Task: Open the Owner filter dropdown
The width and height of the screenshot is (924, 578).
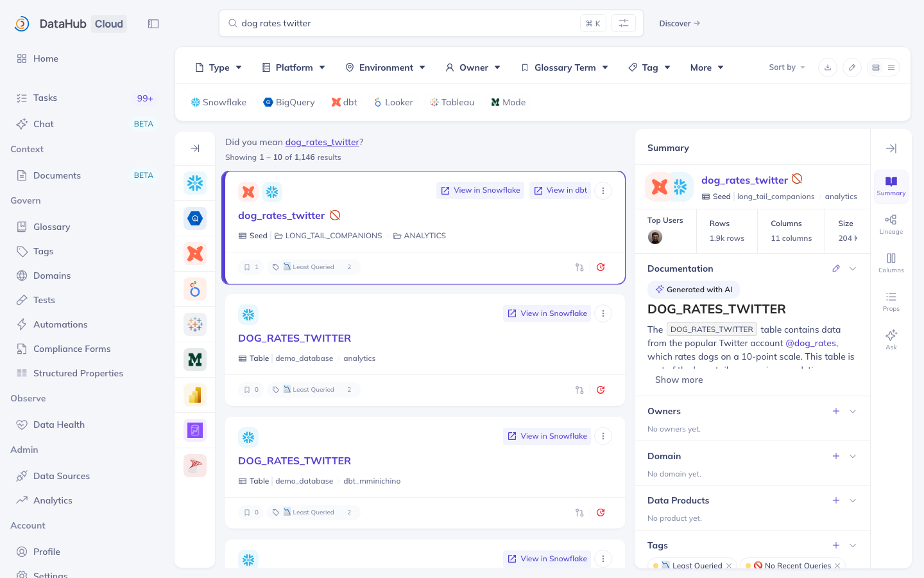Action: [x=473, y=67]
